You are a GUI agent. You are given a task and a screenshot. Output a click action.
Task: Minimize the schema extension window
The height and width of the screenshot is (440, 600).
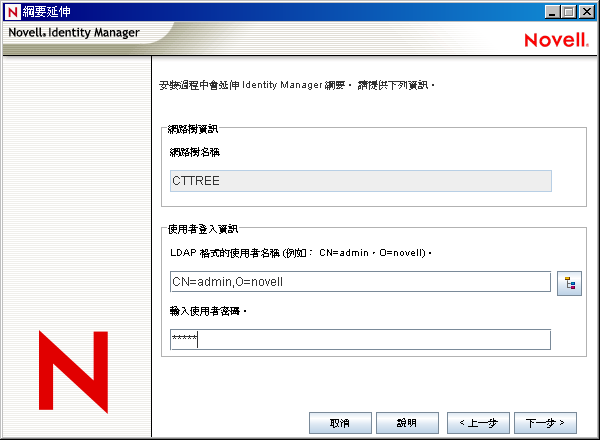[552, 12]
